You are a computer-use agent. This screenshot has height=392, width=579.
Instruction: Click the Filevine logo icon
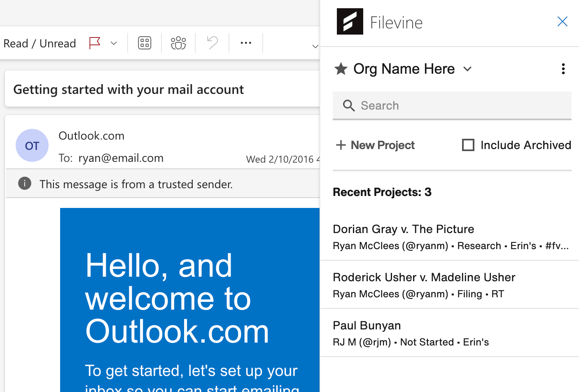(x=350, y=21)
